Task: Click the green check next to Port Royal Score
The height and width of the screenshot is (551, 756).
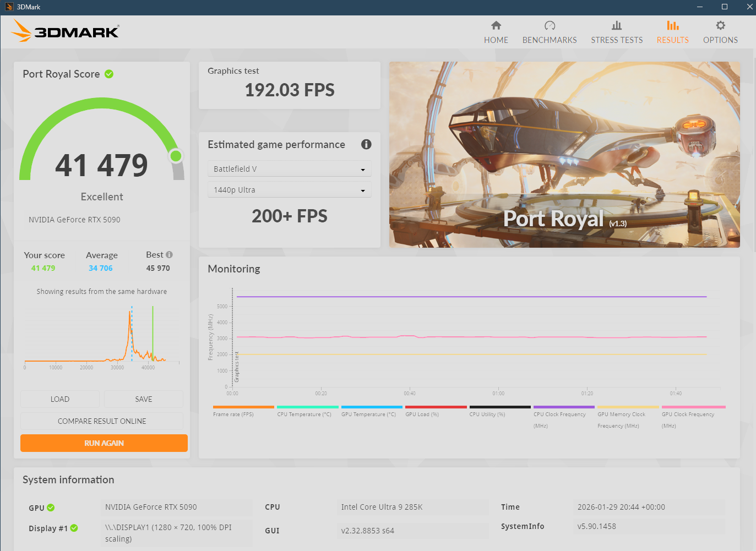Action: coord(109,74)
